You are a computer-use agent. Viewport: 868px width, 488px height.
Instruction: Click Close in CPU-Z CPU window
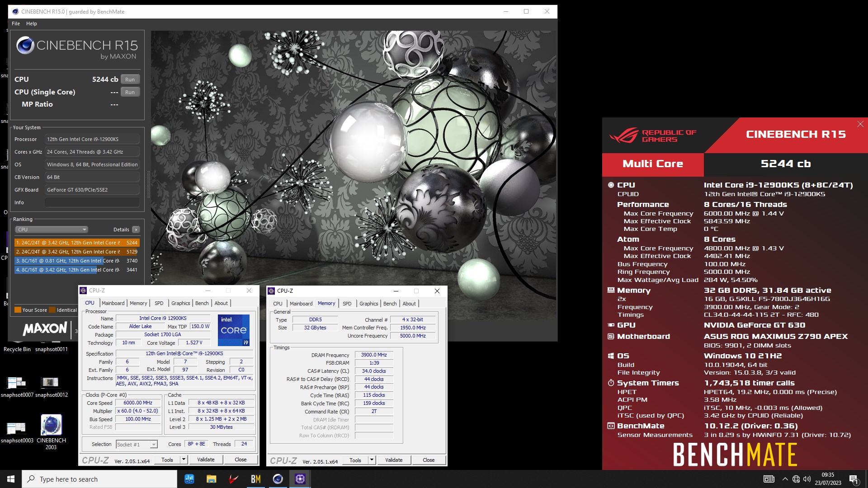click(x=241, y=460)
